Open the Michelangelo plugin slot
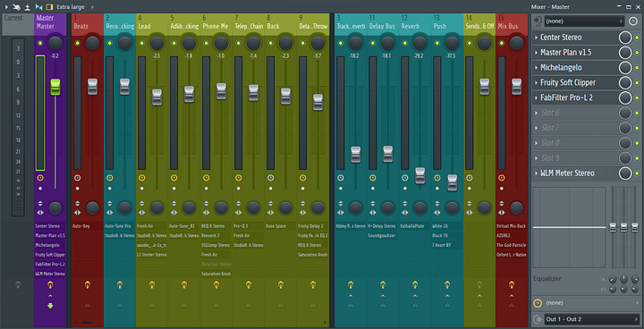This screenshot has height=329, width=644. point(575,68)
